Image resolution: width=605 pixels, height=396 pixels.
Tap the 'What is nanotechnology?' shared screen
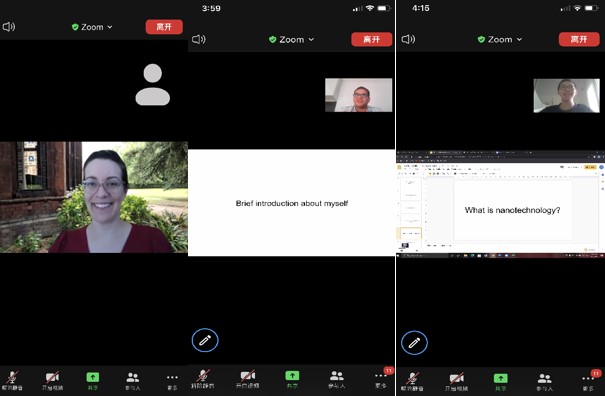[500, 204]
